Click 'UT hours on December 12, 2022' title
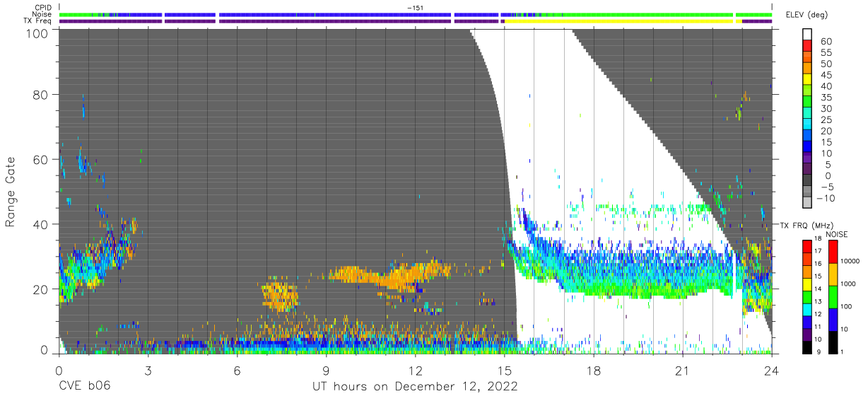 click(416, 386)
